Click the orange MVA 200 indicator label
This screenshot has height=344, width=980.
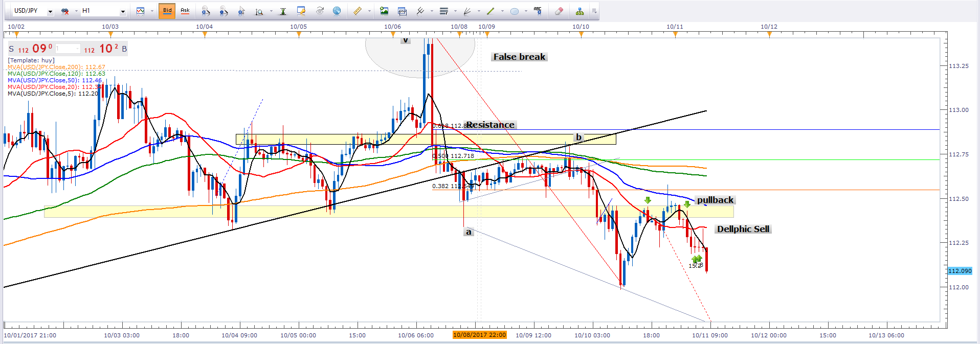pos(56,67)
